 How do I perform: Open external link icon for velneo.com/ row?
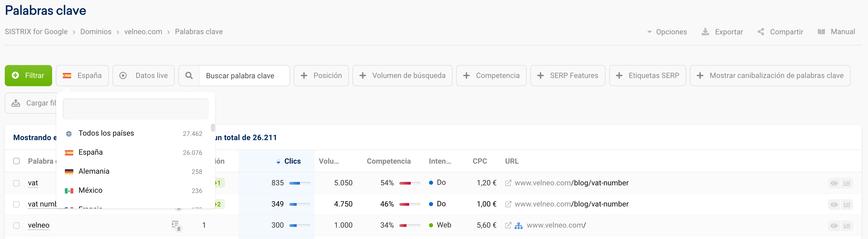[x=508, y=225]
